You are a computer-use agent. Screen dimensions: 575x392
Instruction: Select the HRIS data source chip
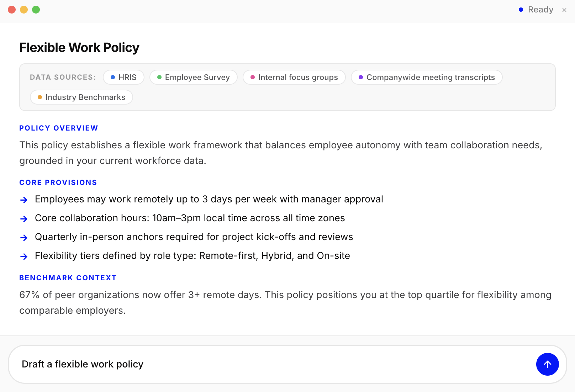123,77
